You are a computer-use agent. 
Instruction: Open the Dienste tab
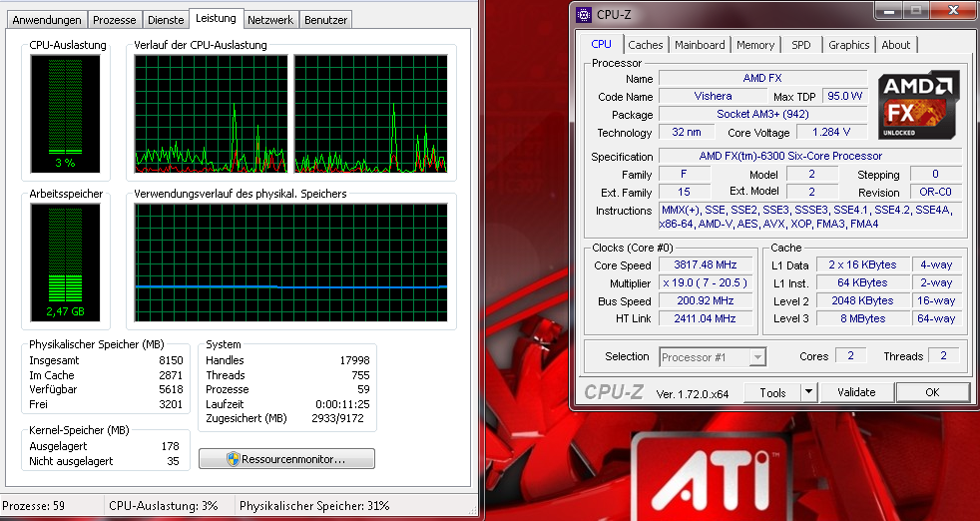pyautogui.click(x=166, y=20)
